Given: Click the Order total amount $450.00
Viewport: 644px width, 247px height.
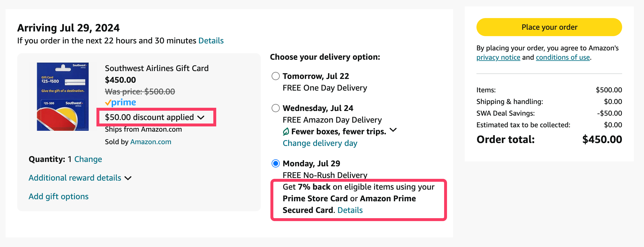Looking at the screenshot, I should (x=602, y=140).
